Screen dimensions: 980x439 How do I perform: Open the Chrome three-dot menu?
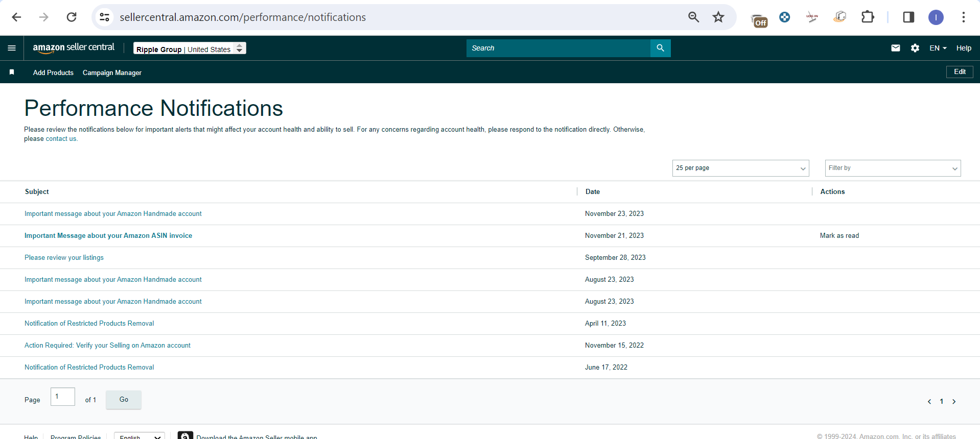[964, 17]
